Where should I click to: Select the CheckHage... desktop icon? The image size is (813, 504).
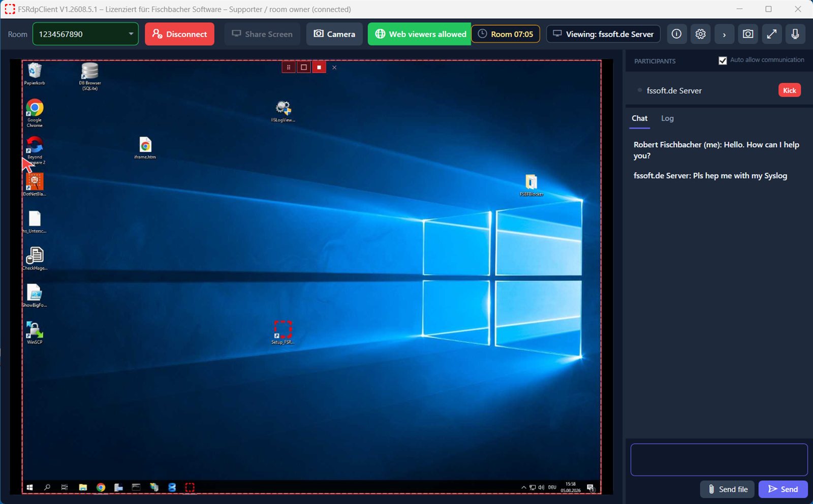point(35,259)
